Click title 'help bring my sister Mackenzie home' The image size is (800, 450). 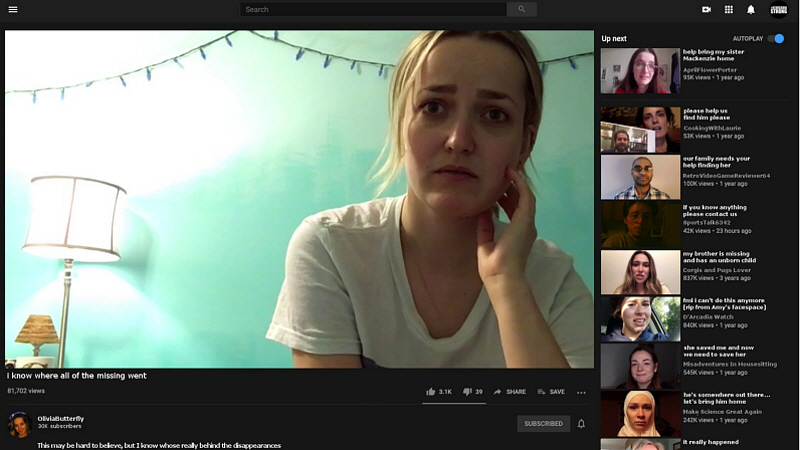[713, 55]
